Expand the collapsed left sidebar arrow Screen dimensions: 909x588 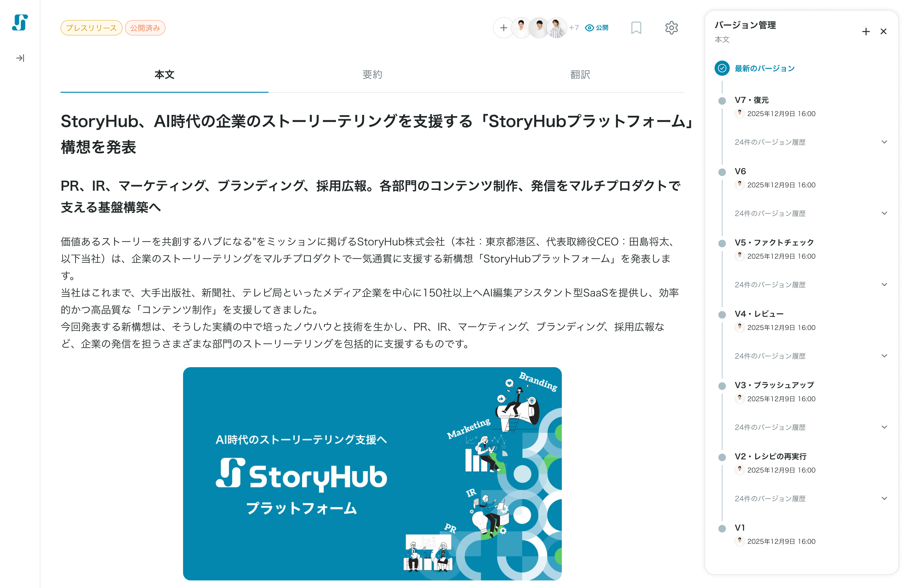pos(20,58)
